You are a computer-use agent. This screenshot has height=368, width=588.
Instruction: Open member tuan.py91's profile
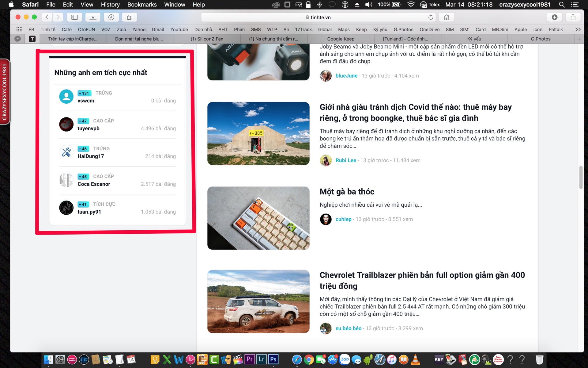[x=89, y=212]
